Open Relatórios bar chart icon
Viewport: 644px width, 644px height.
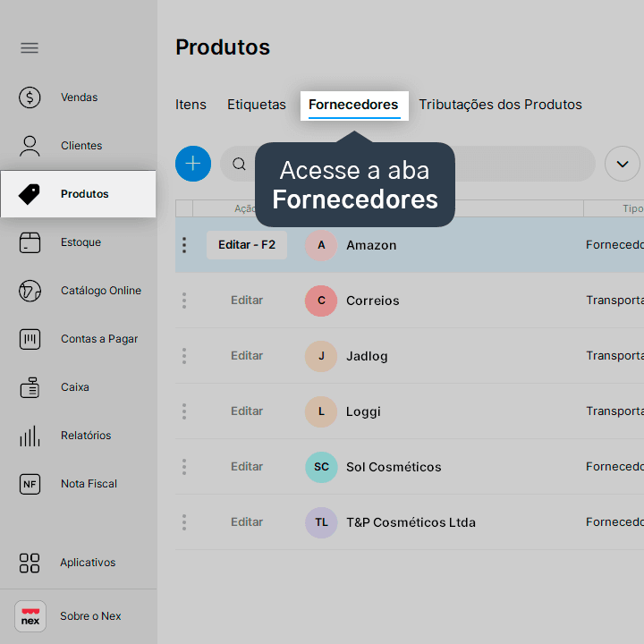tap(30, 436)
